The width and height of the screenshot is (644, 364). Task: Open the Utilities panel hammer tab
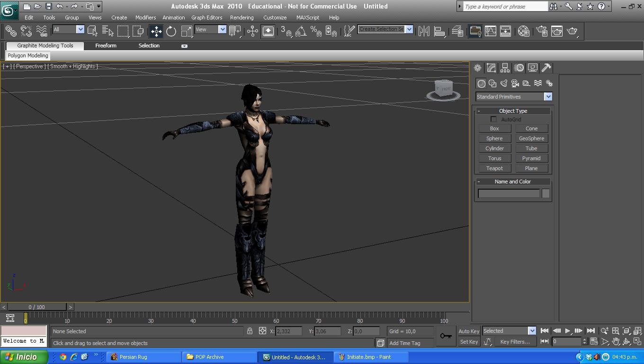click(546, 68)
